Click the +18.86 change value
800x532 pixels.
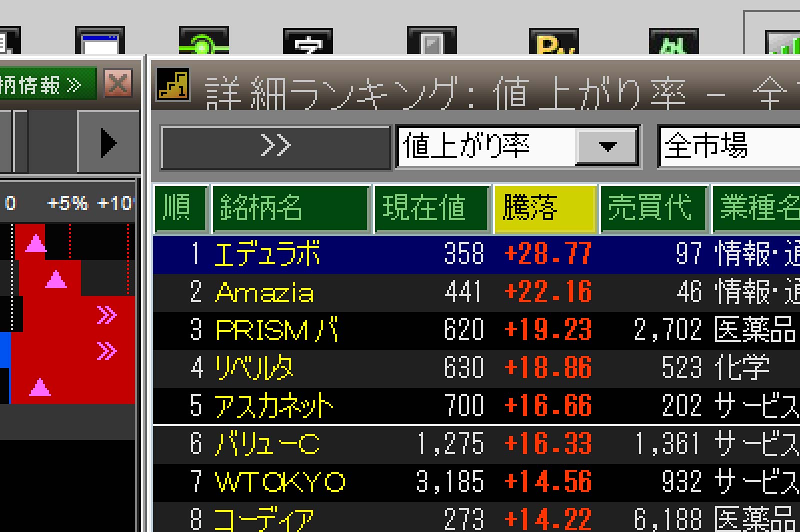tap(548, 367)
